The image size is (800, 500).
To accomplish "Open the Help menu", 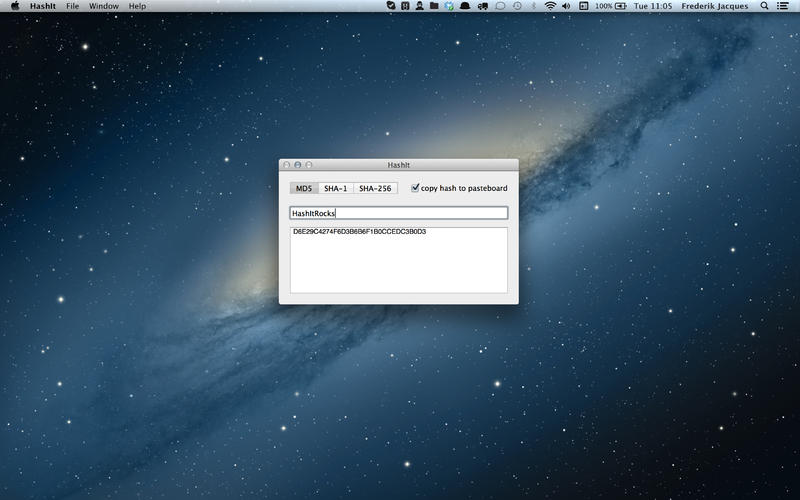I will [x=137, y=6].
